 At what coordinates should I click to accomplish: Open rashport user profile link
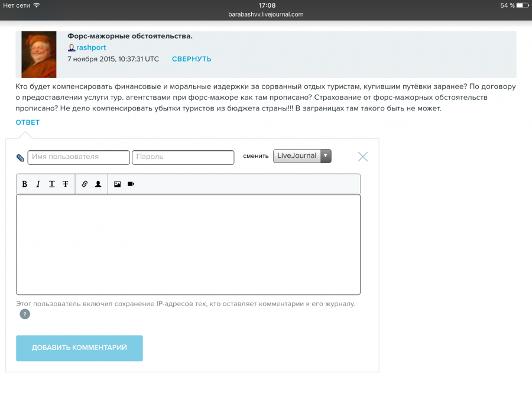pyautogui.click(x=91, y=47)
